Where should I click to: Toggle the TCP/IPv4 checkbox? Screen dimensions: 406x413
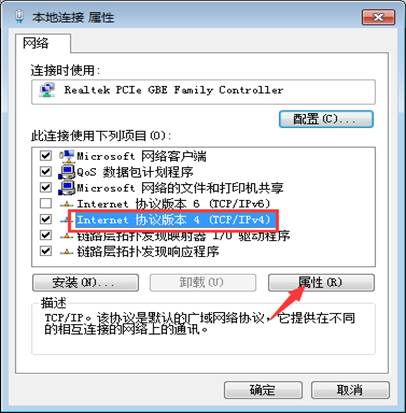point(46,219)
